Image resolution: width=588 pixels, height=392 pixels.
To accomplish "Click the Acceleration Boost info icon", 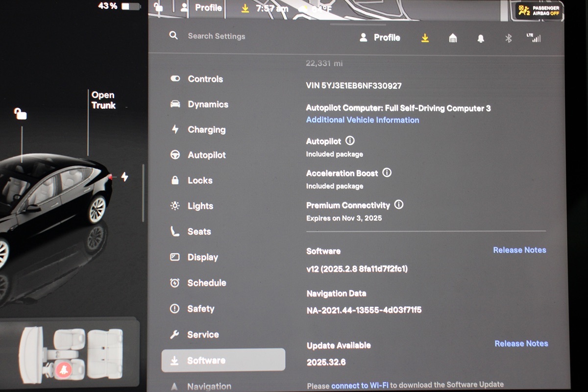I will pyautogui.click(x=387, y=173).
